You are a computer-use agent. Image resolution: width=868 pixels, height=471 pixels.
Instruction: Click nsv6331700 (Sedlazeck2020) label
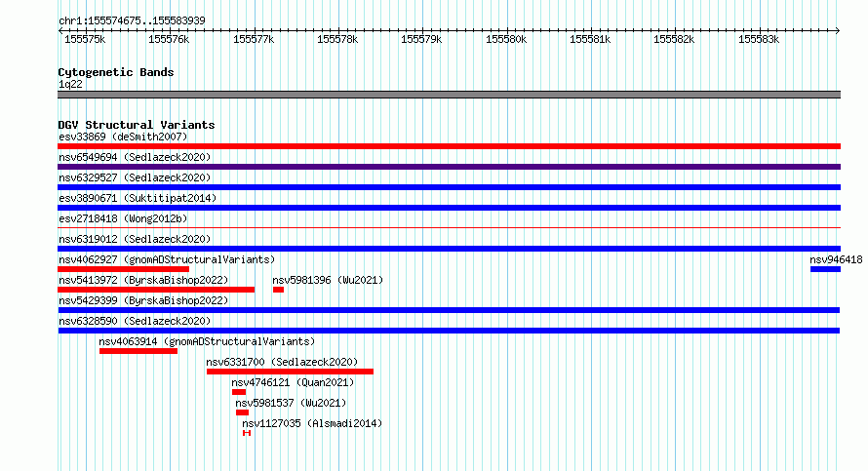point(282,362)
